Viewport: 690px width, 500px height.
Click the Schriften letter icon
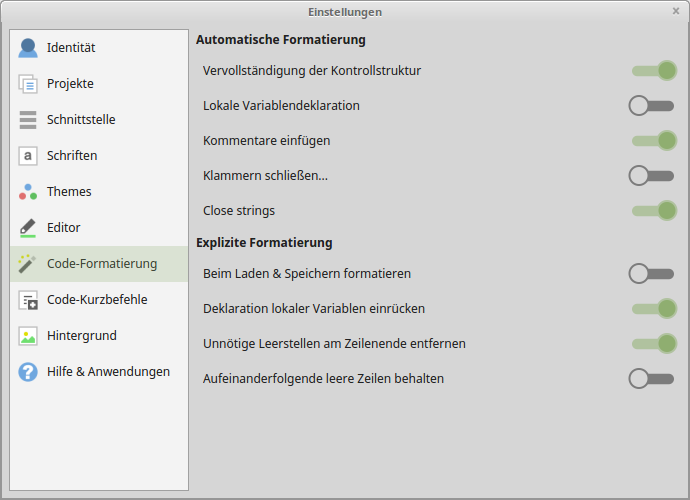28,156
